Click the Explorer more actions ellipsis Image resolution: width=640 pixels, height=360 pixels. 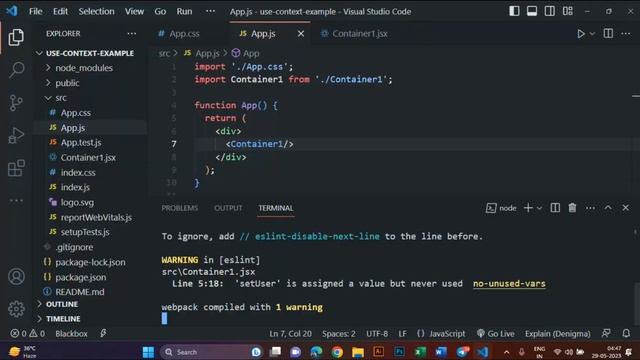click(131, 33)
